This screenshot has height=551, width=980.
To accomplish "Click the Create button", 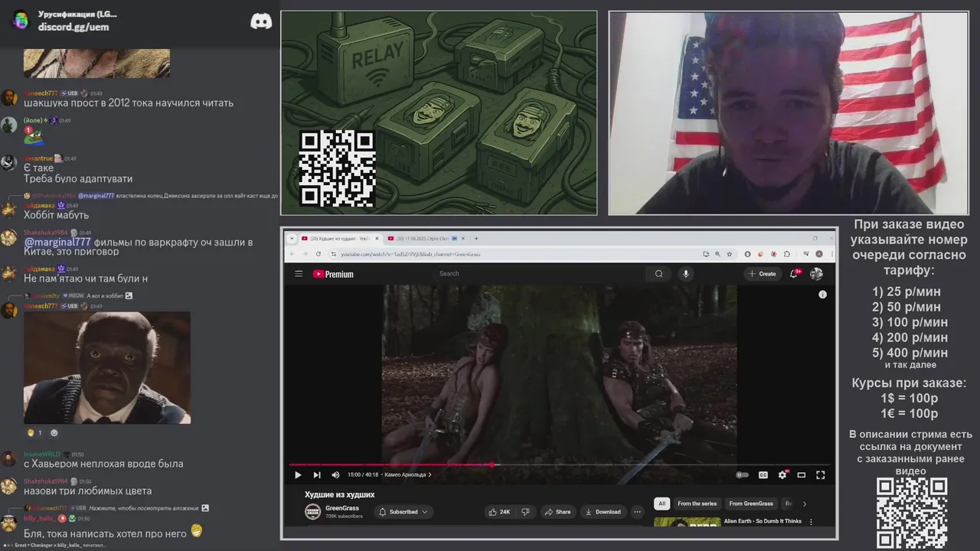I will [763, 274].
